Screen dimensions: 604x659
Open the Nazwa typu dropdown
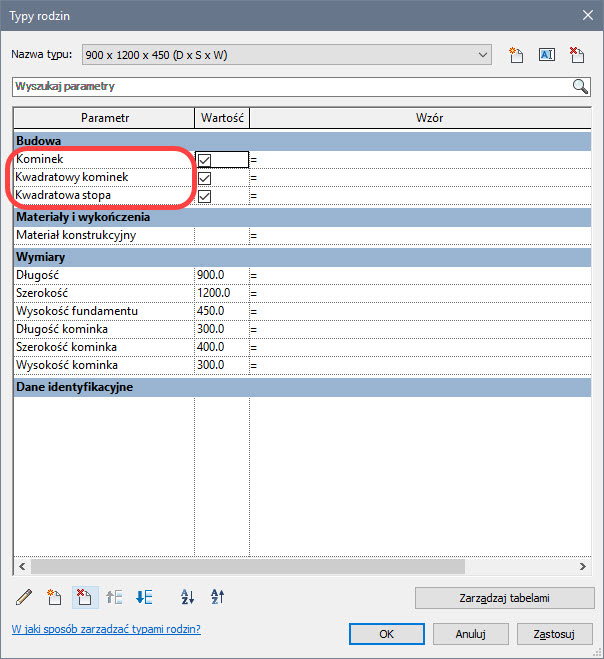(x=484, y=54)
